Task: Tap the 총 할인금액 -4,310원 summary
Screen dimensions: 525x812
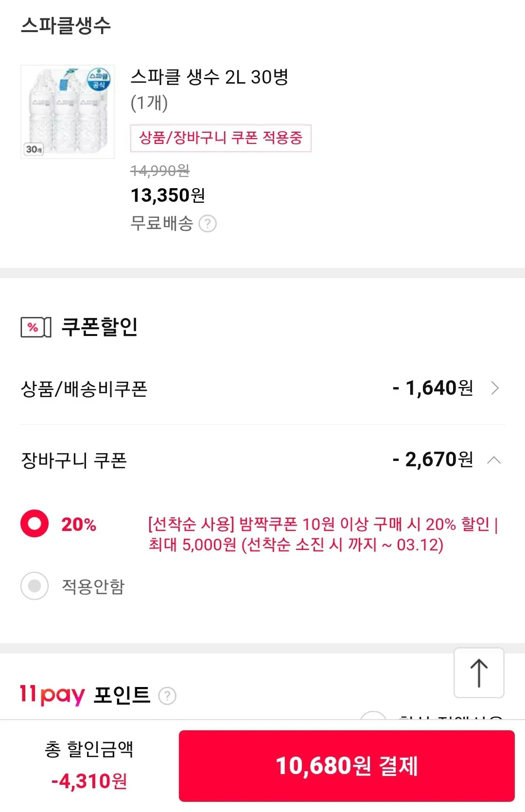Action: [x=89, y=765]
